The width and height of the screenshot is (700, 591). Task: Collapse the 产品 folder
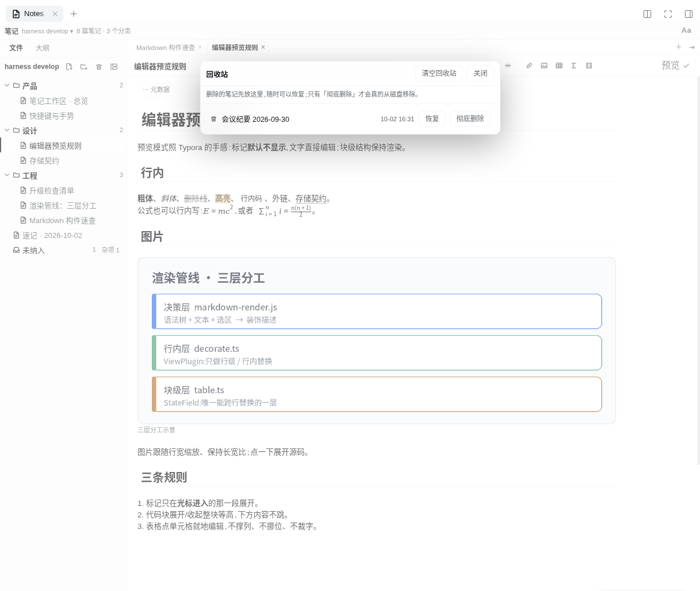[x=7, y=86]
